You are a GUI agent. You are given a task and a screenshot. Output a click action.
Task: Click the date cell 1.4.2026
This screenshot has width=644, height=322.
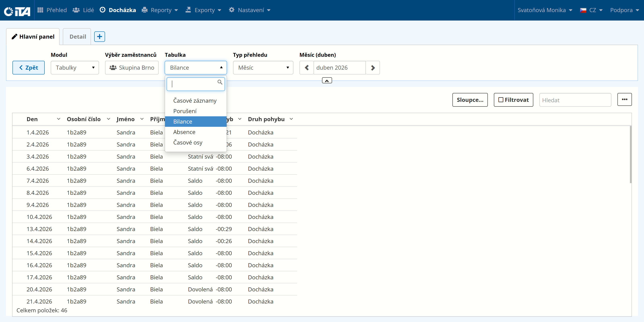[x=38, y=132]
